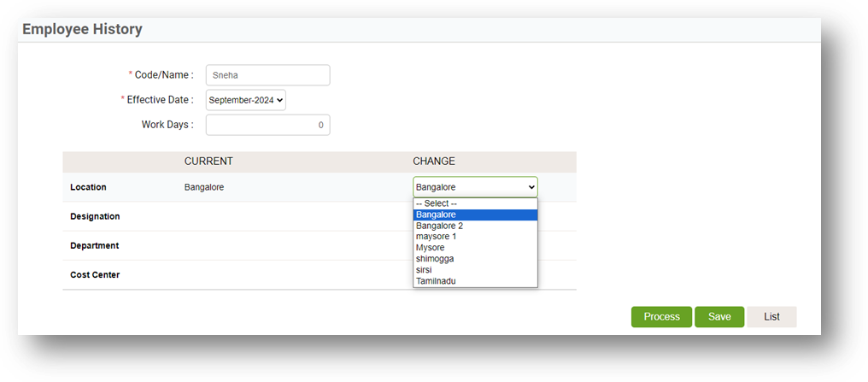868x382 pixels.
Task: Click the Location row label
Action: [x=88, y=187]
